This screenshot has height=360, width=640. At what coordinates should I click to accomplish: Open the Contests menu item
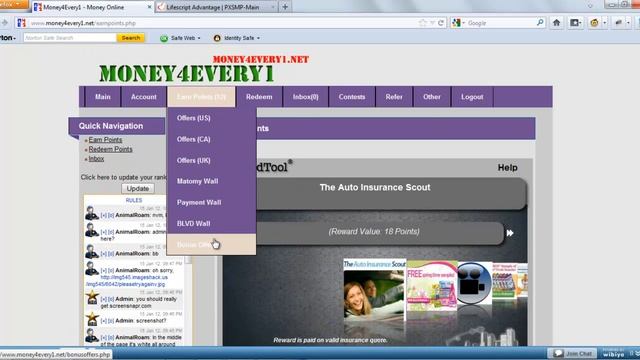[x=352, y=97]
